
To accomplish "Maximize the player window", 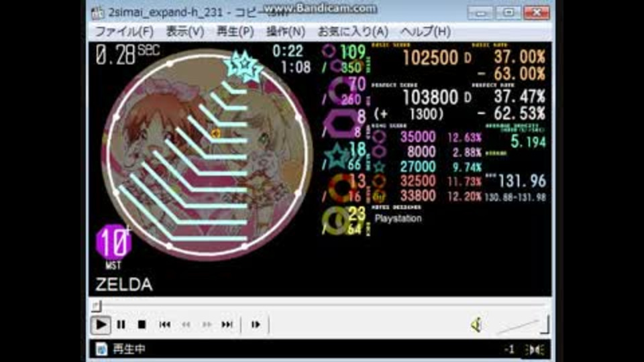I will (x=508, y=13).
